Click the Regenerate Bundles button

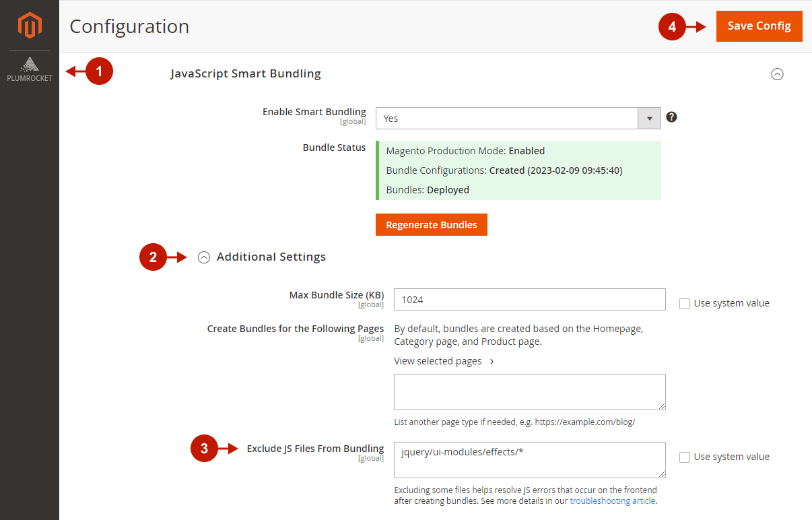[431, 225]
